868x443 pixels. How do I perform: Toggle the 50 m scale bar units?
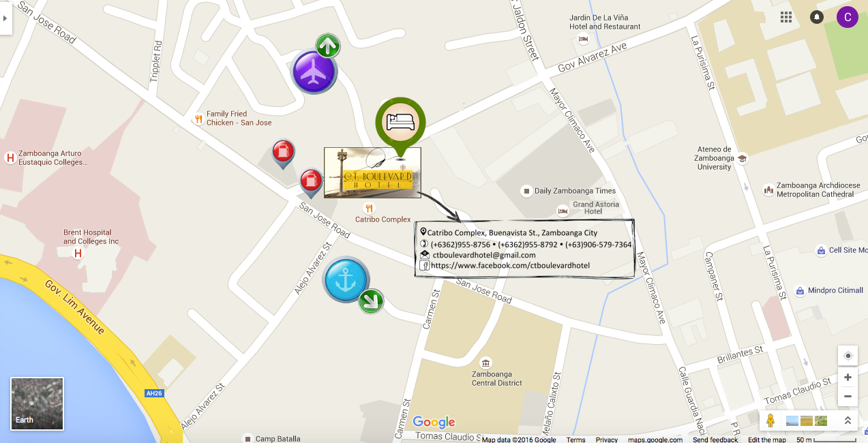coord(828,440)
